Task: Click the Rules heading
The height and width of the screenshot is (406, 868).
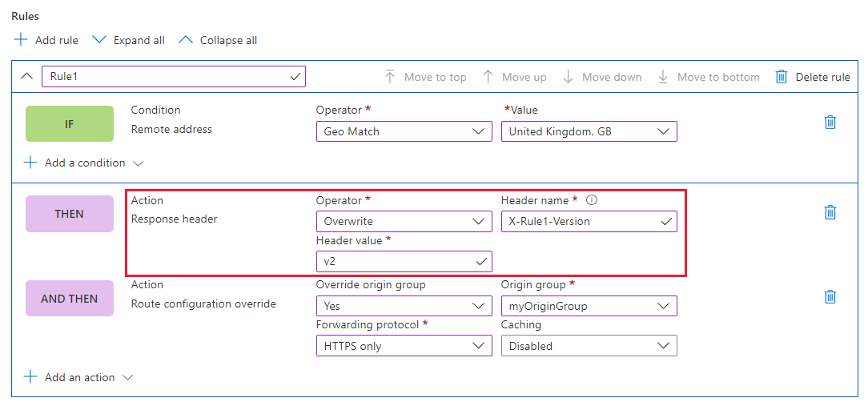Action: click(x=25, y=16)
